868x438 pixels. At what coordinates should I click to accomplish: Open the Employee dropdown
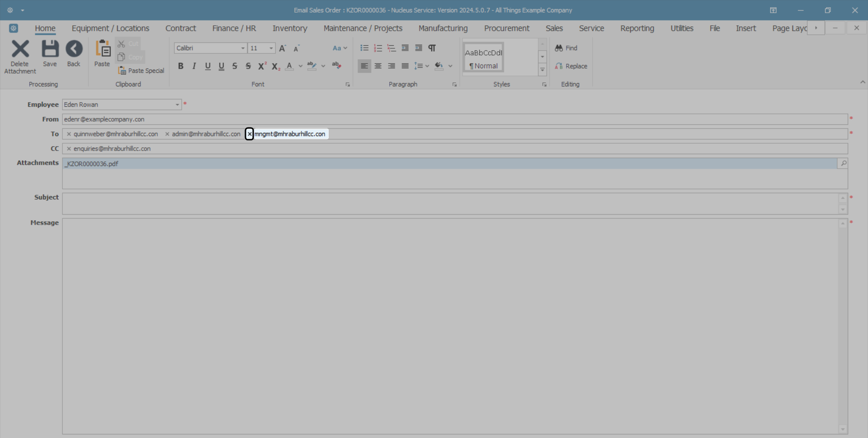point(177,104)
